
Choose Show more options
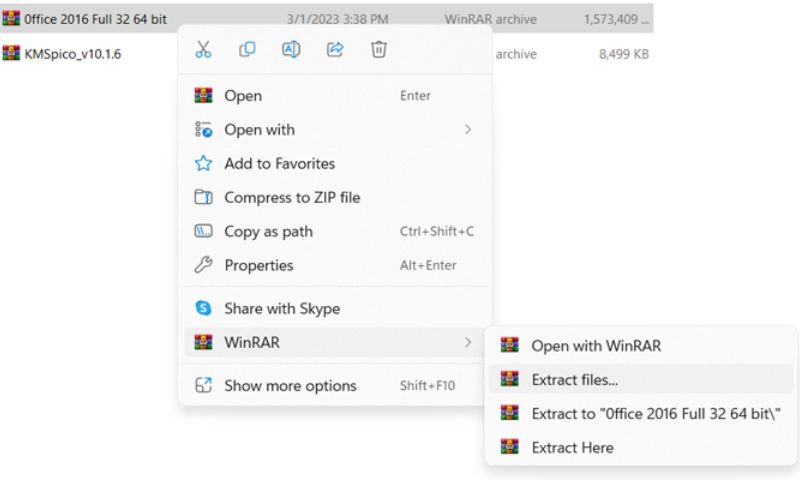pyautogui.click(x=335, y=386)
